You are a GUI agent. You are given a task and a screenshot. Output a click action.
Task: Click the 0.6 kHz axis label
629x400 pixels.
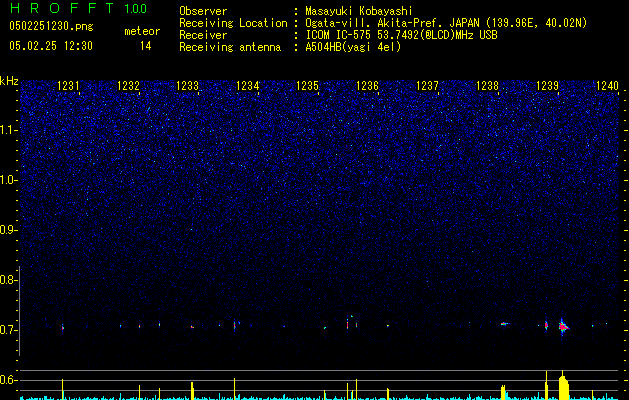pyautogui.click(x=9, y=380)
